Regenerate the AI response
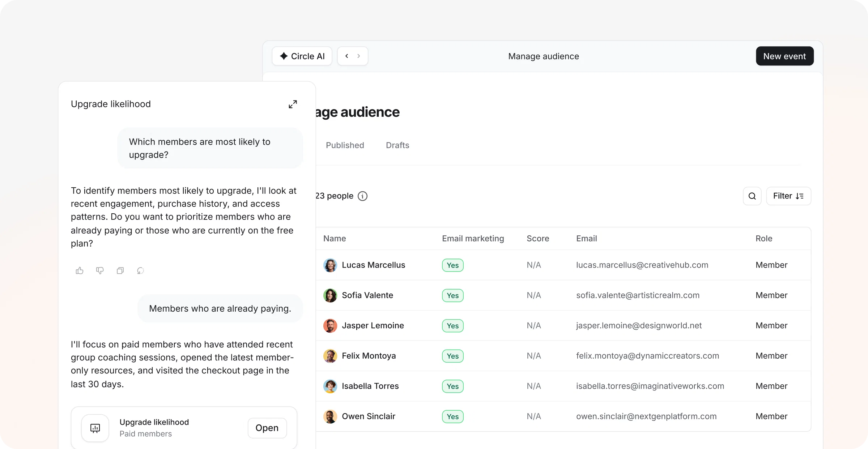This screenshot has width=868, height=449. [140, 270]
